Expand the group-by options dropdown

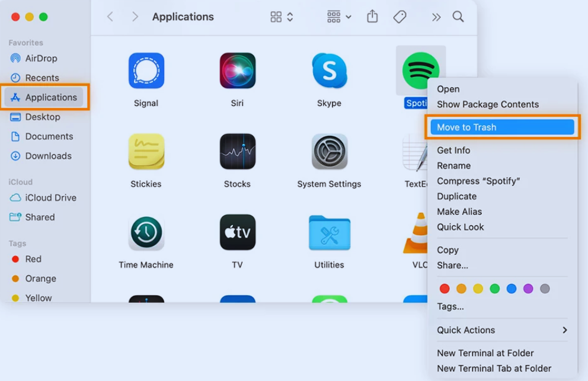click(x=339, y=17)
